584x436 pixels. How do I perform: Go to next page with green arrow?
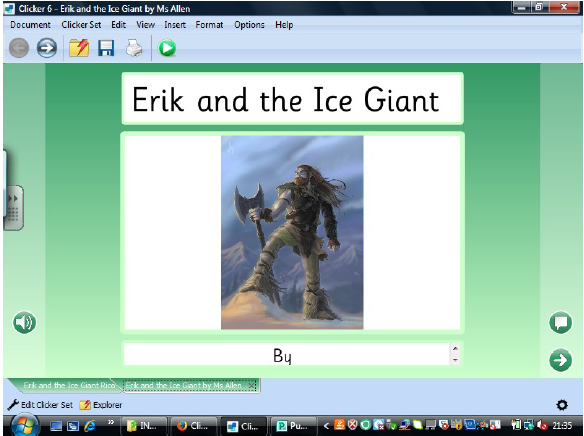click(x=560, y=360)
